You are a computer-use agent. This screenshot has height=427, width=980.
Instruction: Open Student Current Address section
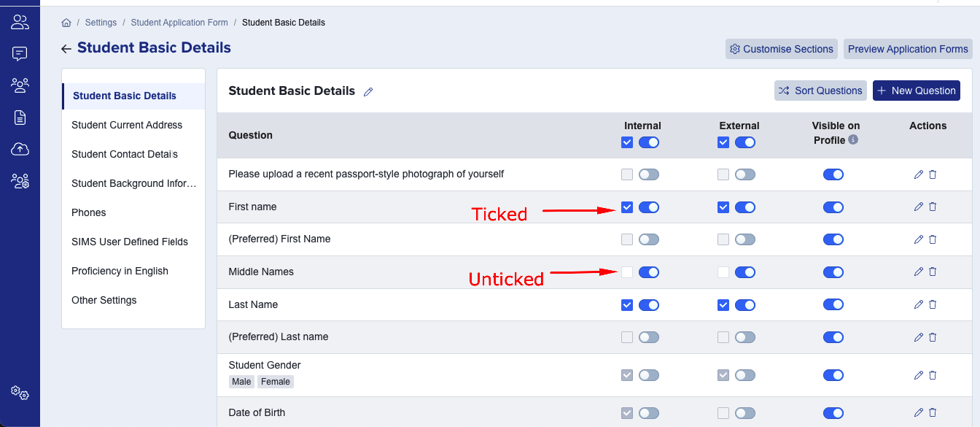point(127,125)
